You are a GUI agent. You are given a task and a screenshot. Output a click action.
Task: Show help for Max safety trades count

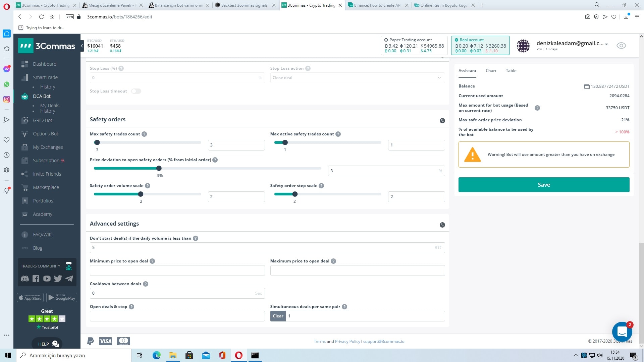point(144,134)
